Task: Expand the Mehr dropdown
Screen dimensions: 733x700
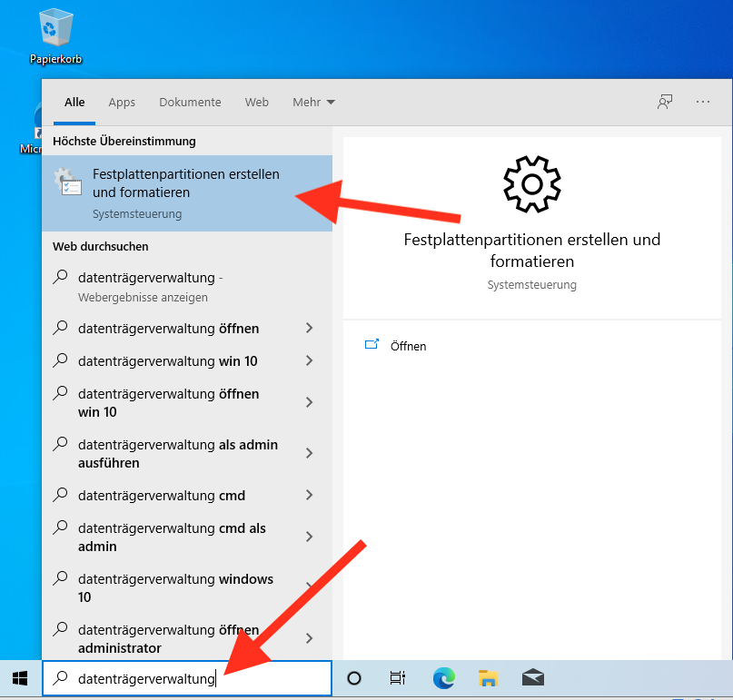Action: [313, 103]
